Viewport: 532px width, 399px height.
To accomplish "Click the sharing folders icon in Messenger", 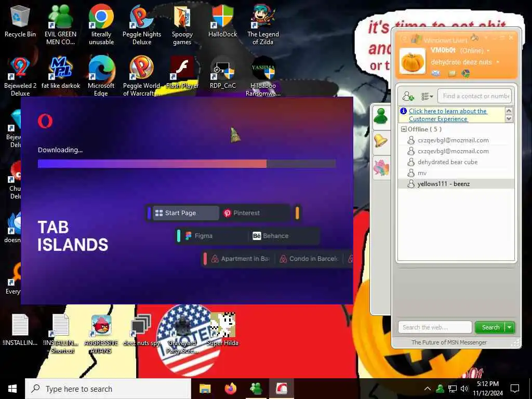I will (x=451, y=73).
